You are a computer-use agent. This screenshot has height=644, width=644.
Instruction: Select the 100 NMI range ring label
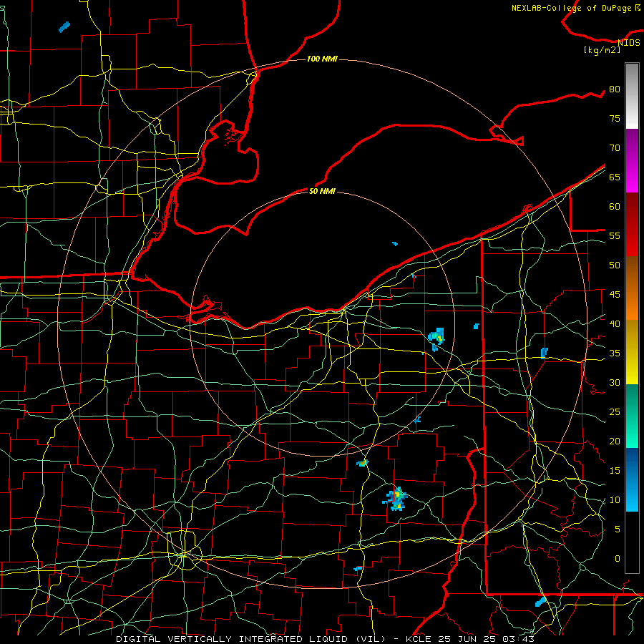coord(322,59)
